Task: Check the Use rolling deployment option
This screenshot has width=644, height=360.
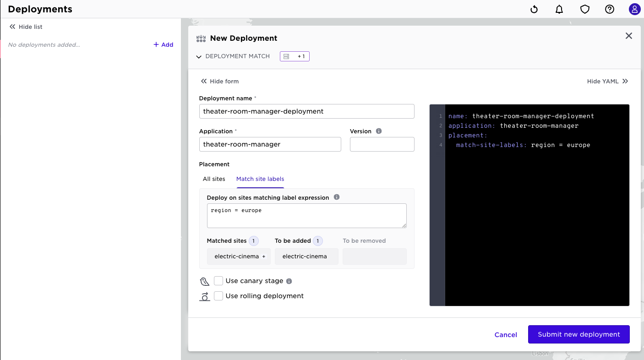Action: (218, 296)
